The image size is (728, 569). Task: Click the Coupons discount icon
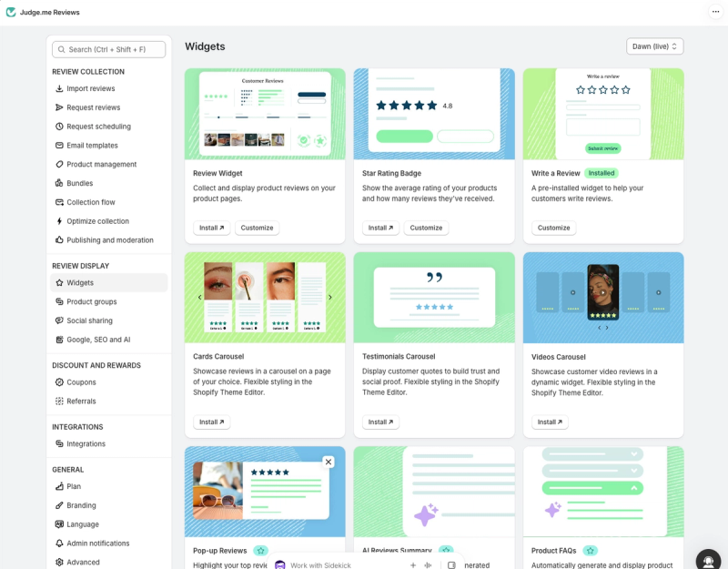coord(59,382)
